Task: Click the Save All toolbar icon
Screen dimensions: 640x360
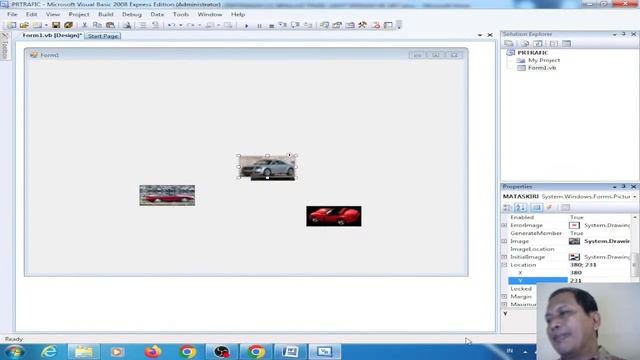Action: (68, 25)
